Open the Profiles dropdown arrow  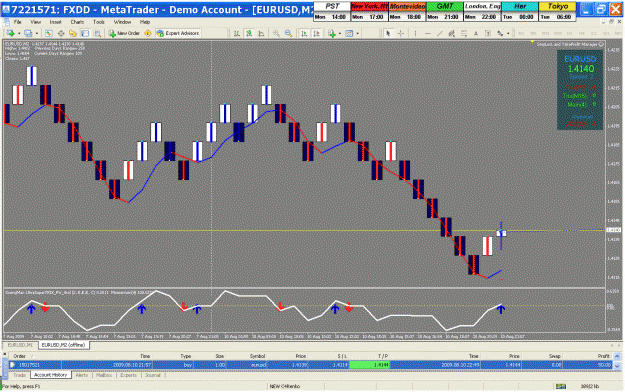pos(37,33)
